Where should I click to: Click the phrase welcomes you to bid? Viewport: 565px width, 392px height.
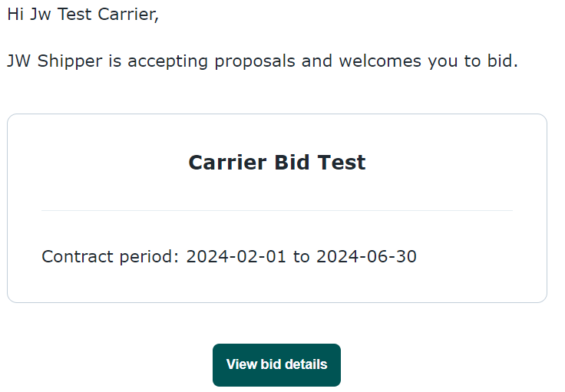point(428,61)
